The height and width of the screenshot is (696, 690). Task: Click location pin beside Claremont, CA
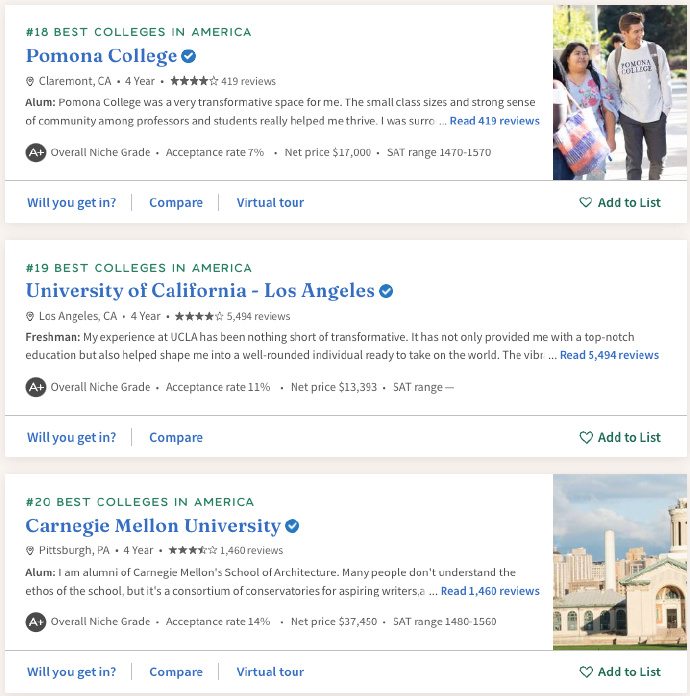tap(30, 81)
